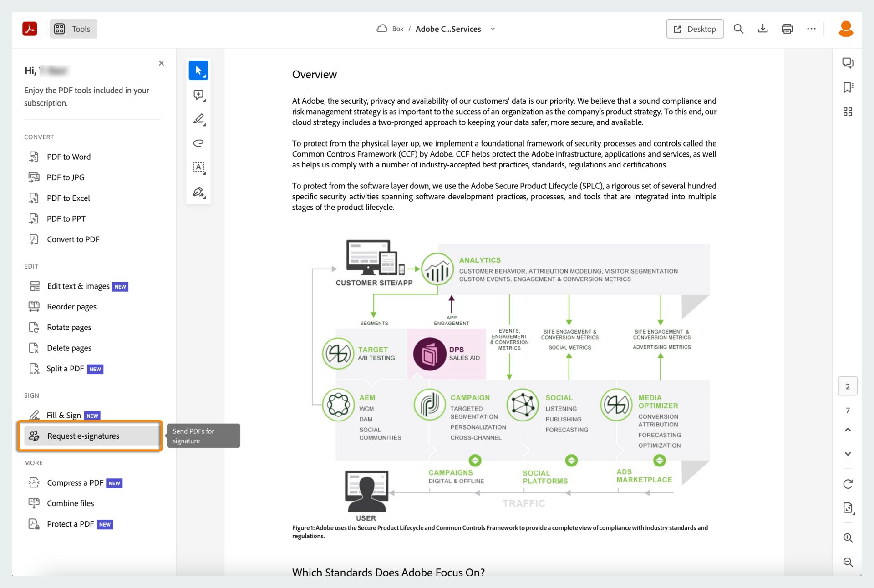
Task: Select the drawing/pencil tool
Action: pos(198,119)
